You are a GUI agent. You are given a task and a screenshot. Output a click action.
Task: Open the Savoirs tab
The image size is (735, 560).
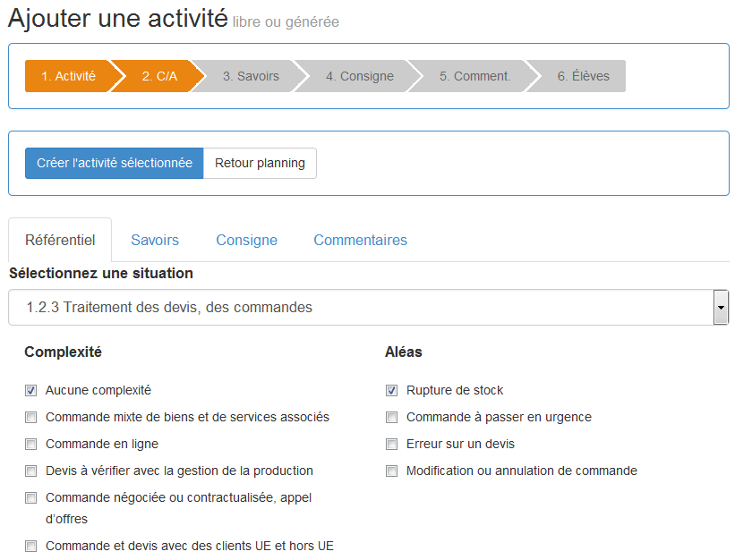tap(155, 240)
